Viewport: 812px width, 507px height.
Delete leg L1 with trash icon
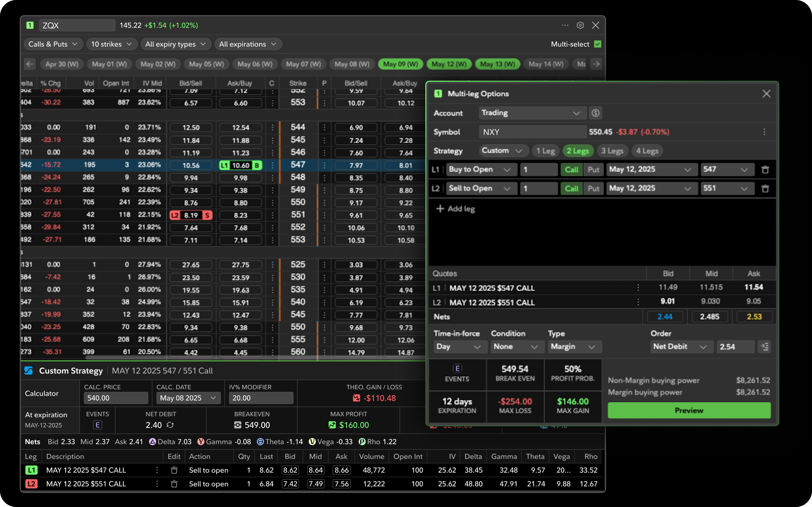point(765,170)
